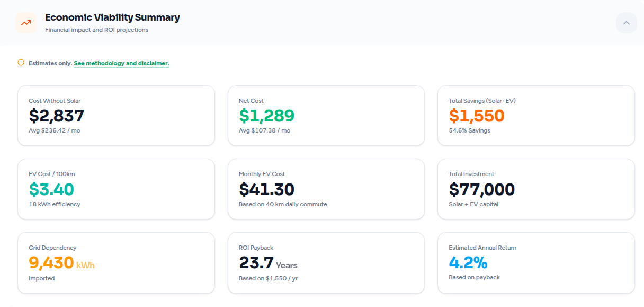Click 'Solar + EV capital' text
The image size is (644, 307).
473,204
